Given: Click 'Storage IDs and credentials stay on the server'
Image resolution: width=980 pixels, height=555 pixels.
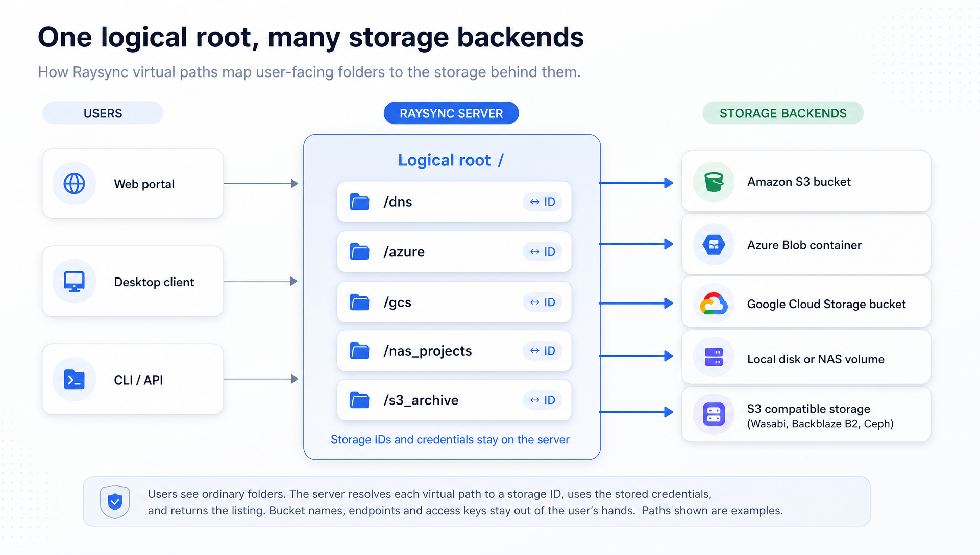Looking at the screenshot, I should point(450,440).
